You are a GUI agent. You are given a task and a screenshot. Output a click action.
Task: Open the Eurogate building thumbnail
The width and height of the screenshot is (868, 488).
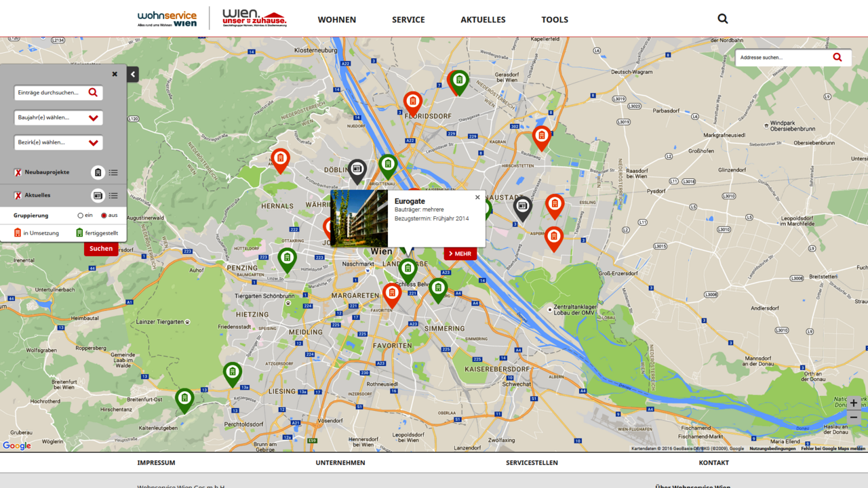359,218
